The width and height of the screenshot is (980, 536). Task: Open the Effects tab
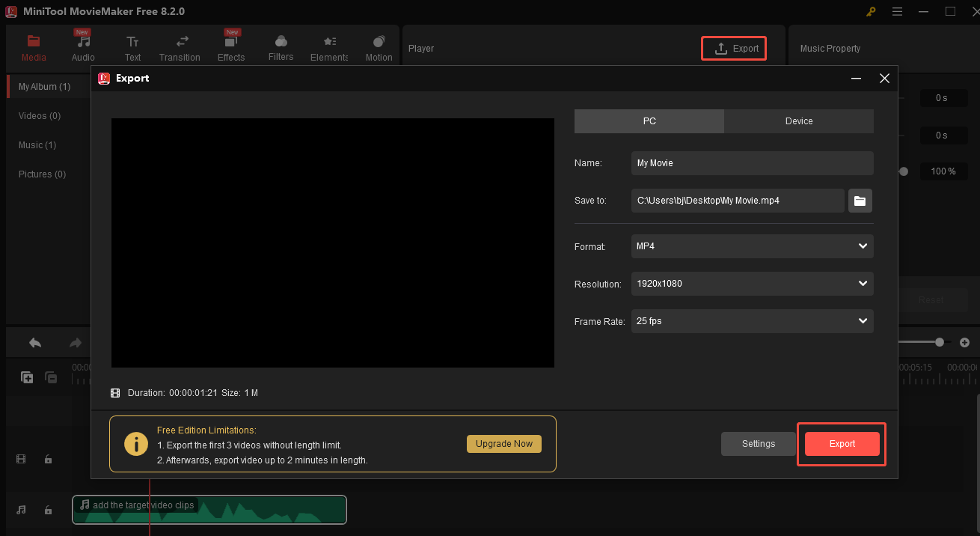pos(231,48)
